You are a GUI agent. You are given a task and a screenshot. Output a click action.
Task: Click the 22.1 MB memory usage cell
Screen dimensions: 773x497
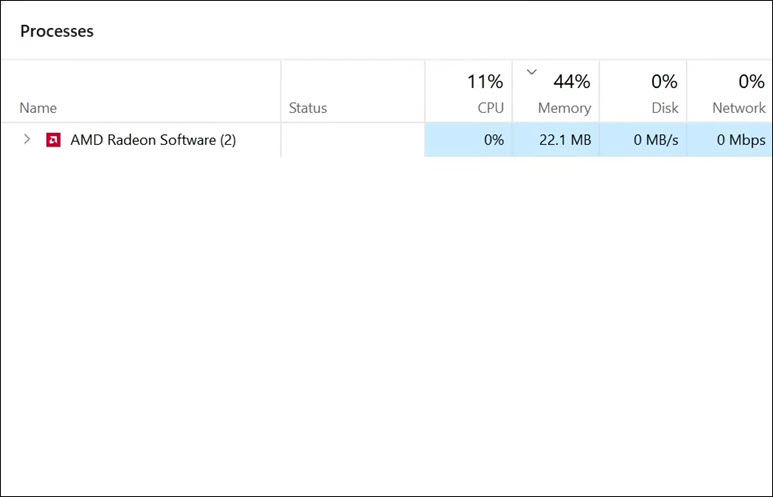565,140
